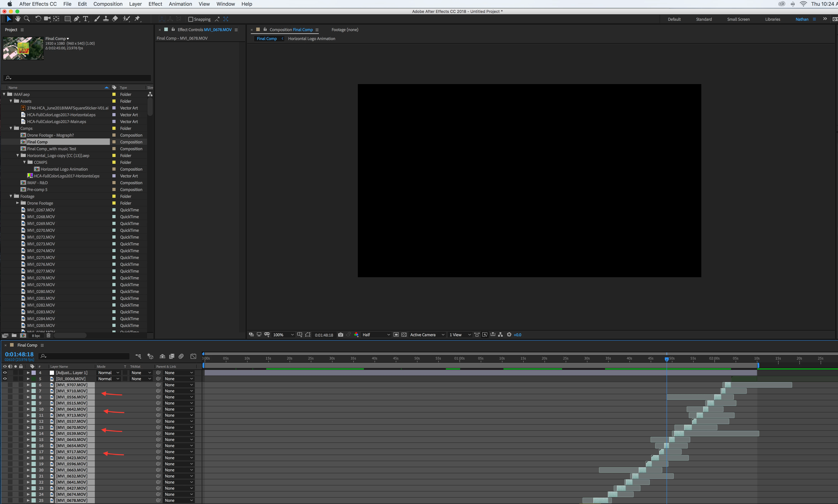Select the Eraser tool
The height and width of the screenshot is (504, 838).
115,19
